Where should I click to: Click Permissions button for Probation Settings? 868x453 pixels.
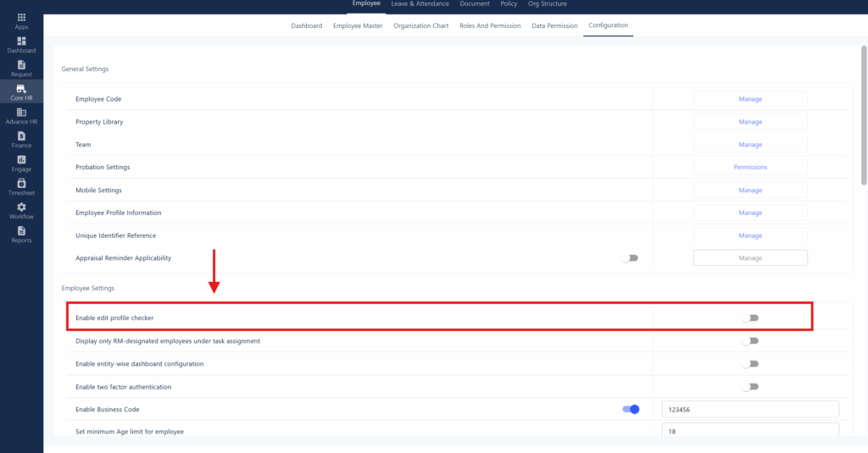coord(750,168)
